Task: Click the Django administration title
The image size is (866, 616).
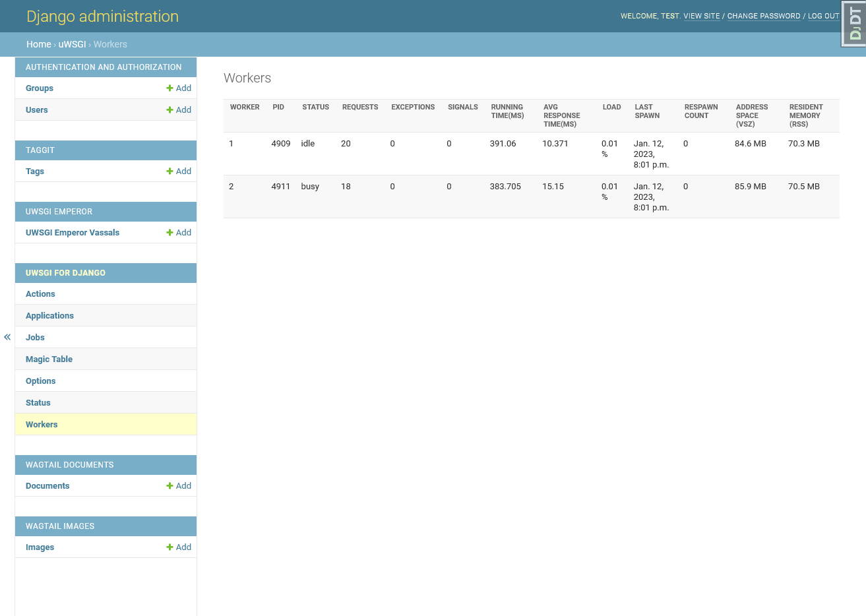Action: 102,16
